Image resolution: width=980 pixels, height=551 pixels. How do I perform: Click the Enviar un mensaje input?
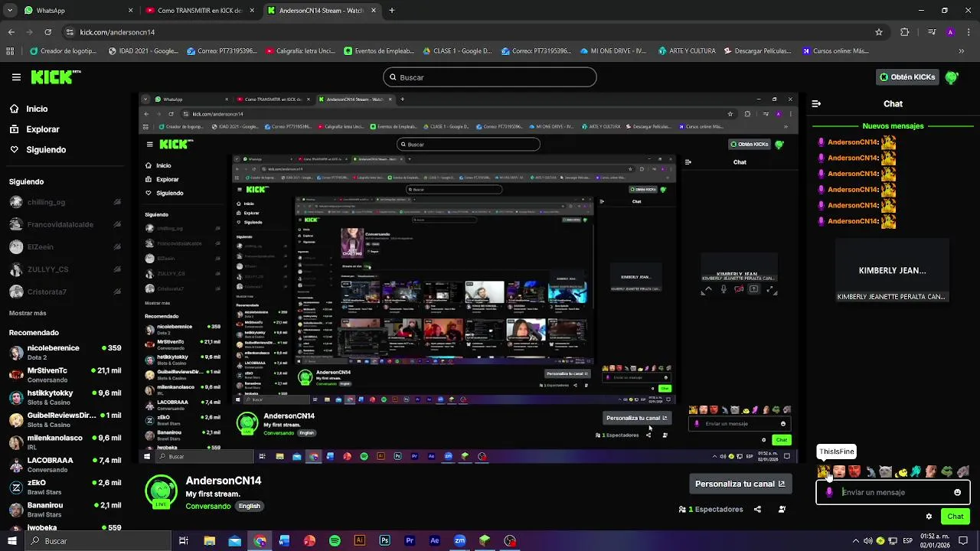click(x=893, y=492)
